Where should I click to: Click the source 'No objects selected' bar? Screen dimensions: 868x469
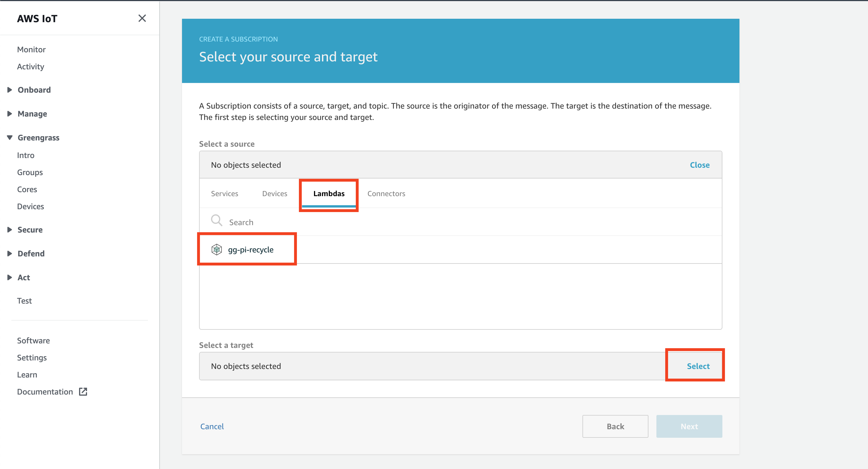(460, 165)
